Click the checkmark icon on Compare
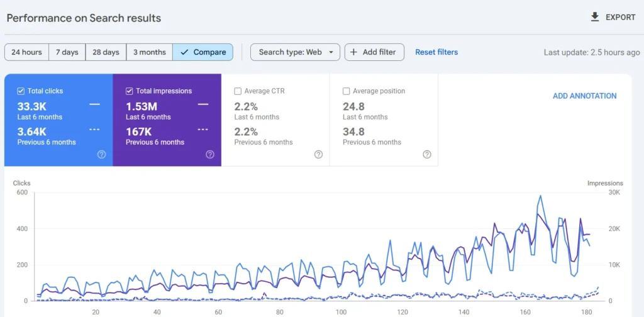 point(184,52)
